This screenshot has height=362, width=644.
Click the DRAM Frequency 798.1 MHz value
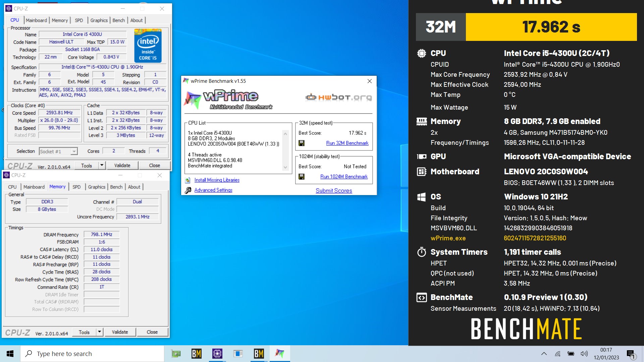click(102, 235)
